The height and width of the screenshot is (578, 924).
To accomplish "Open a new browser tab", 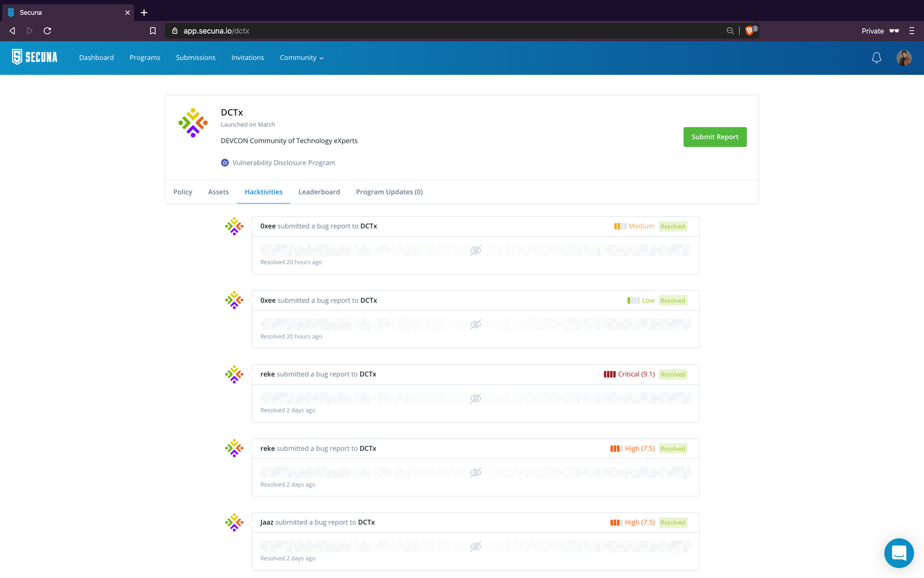I will click(144, 12).
